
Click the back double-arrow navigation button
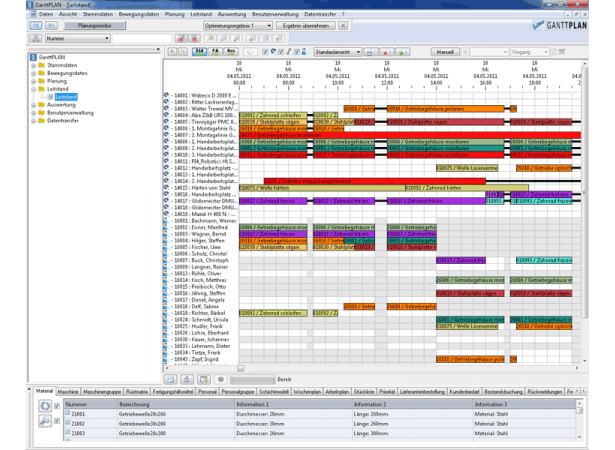[x=36, y=26]
